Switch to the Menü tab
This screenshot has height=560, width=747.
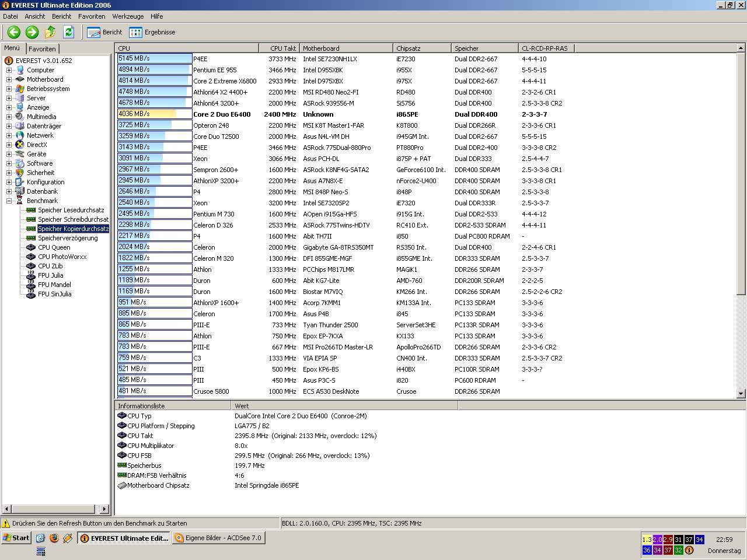[12, 48]
